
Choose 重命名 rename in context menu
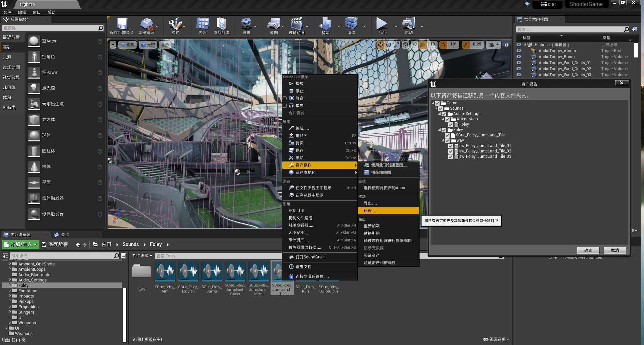(320, 136)
